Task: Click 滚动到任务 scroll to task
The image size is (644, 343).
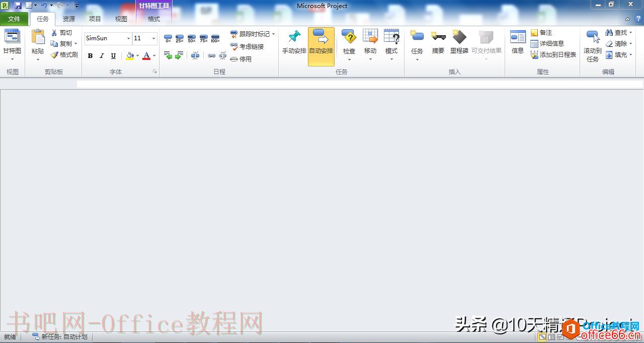Action: point(593,46)
